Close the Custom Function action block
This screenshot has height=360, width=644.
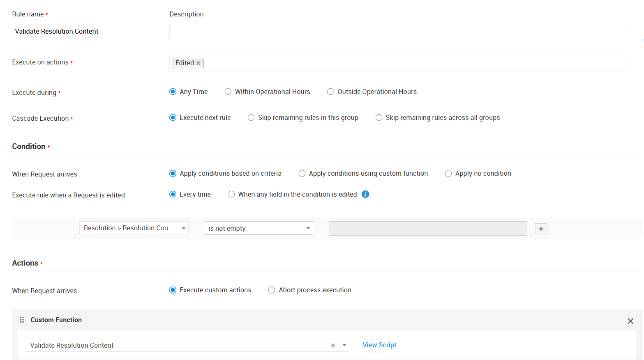(x=630, y=321)
